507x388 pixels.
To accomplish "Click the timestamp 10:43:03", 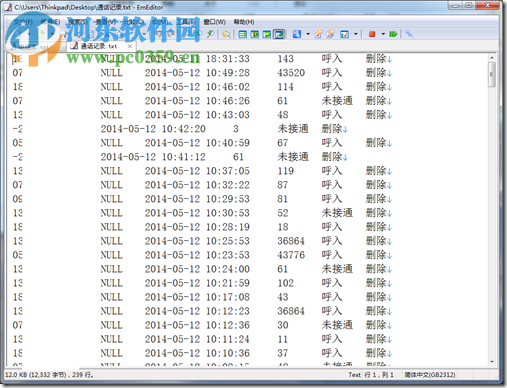I will pyautogui.click(x=228, y=115).
